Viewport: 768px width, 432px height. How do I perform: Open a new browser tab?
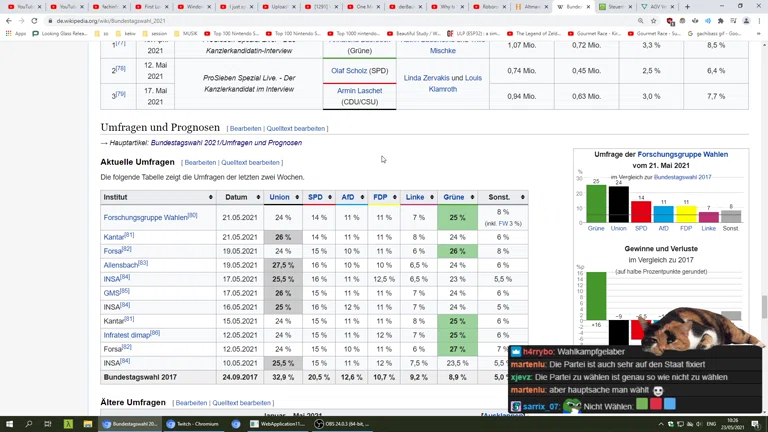click(x=687, y=7)
